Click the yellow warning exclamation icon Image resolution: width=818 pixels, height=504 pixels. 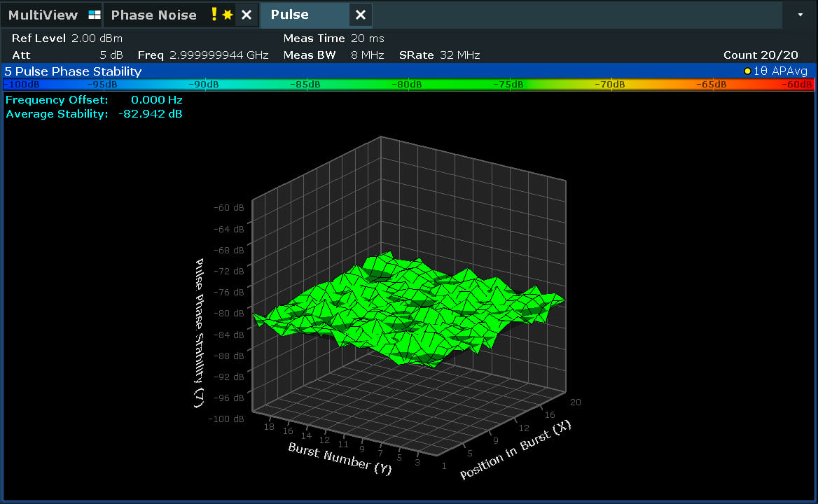pyautogui.click(x=214, y=15)
